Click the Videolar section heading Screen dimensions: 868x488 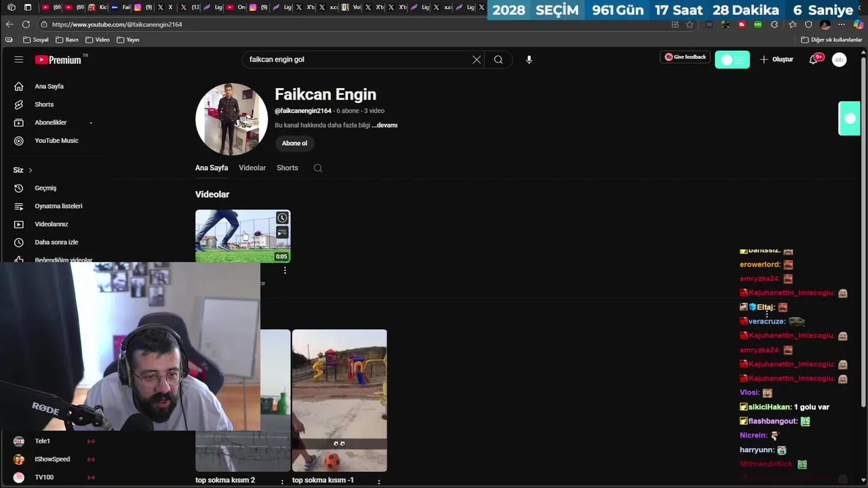pos(212,195)
